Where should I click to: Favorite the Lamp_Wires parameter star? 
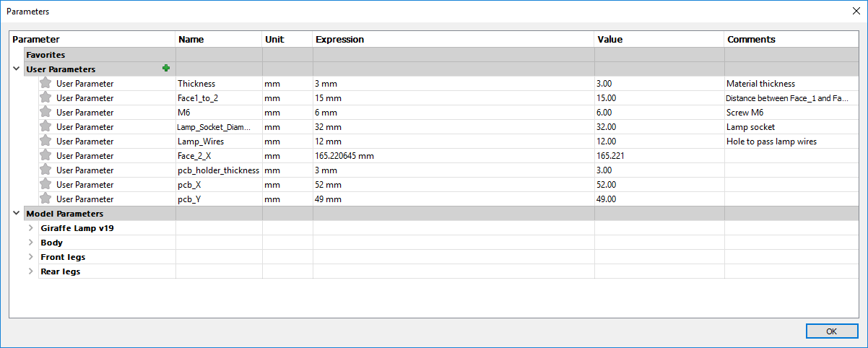coord(45,141)
